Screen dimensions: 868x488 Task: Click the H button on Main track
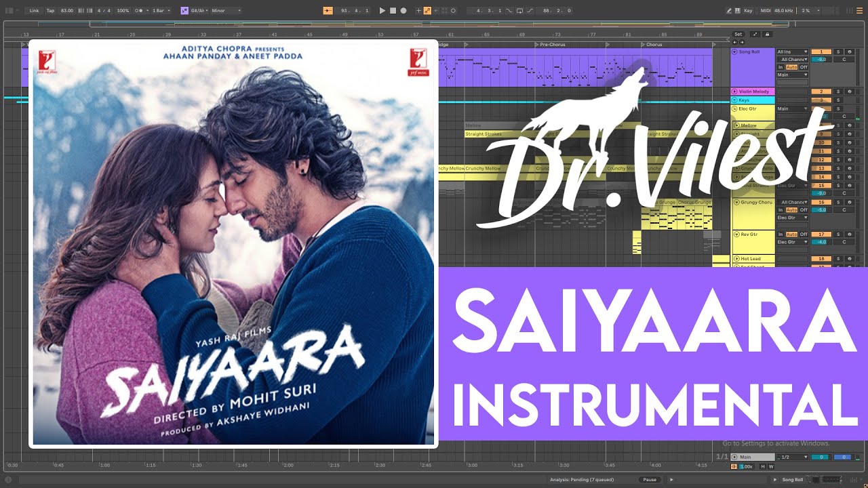[x=763, y=466]
